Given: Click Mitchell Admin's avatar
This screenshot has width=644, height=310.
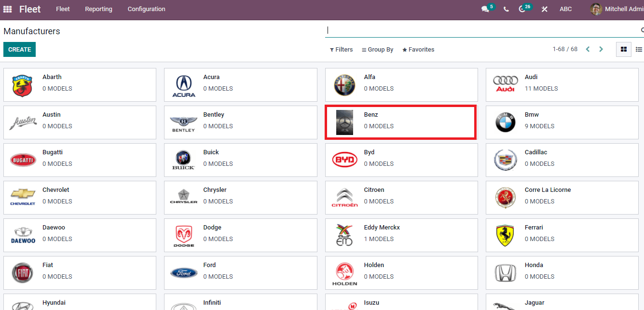Looking at the screenshot, I should tap(596, 9).
